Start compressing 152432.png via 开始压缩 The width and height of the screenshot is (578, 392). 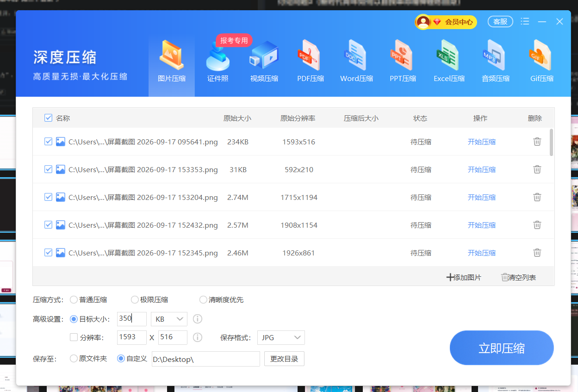(482, 225)
